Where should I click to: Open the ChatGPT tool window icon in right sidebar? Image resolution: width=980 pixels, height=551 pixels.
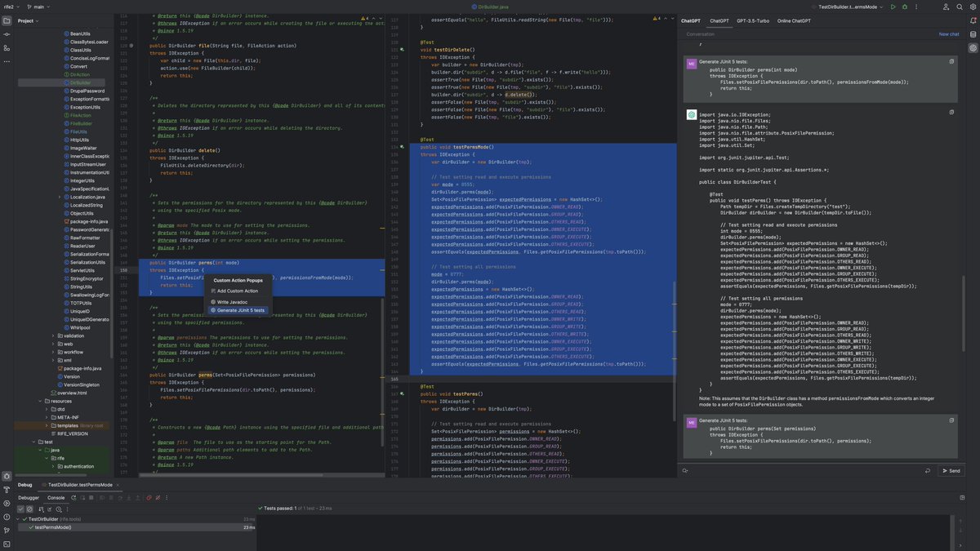pos(973,48)
